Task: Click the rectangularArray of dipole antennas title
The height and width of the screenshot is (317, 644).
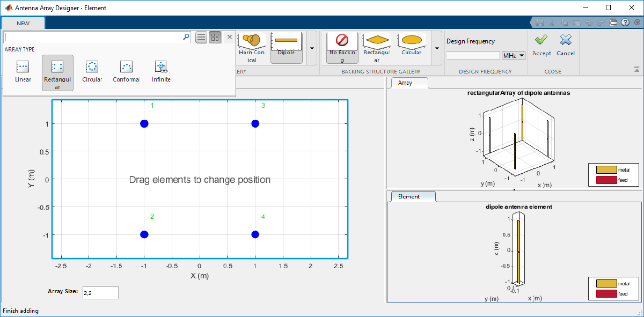Action: 518,93
